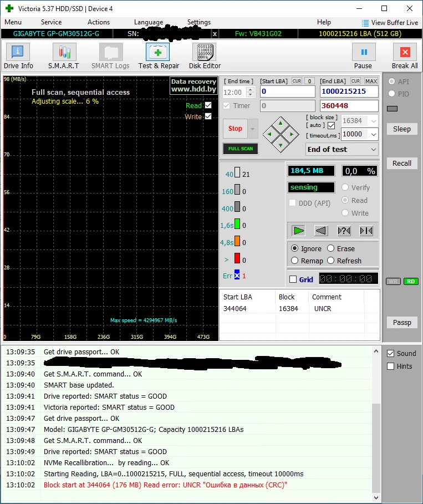The width and height of the screenshot is (423, 504).
Task: Open the Actions menu
Action: 99,22
